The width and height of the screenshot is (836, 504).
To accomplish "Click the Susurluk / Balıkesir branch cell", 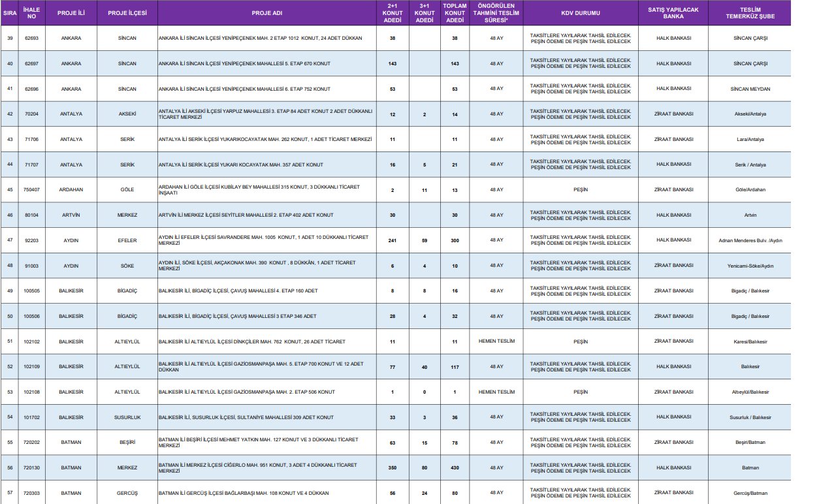I will pos(750,417).
